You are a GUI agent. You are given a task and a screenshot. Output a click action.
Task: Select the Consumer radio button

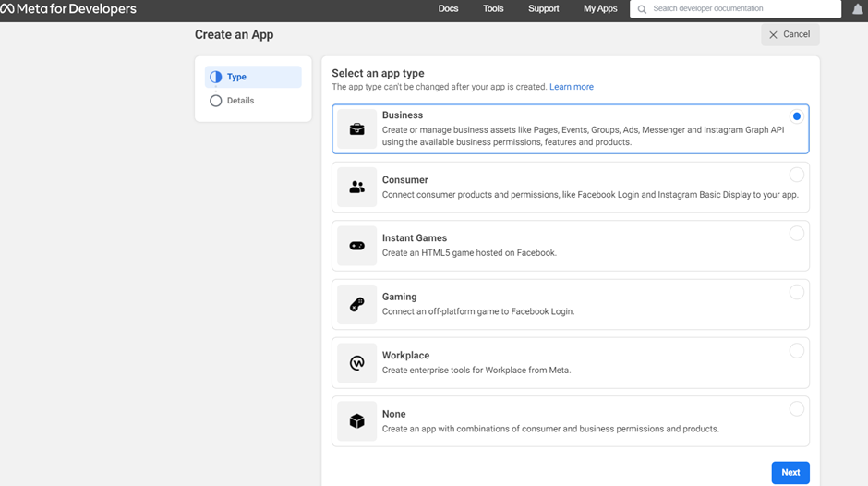[797, 175]
